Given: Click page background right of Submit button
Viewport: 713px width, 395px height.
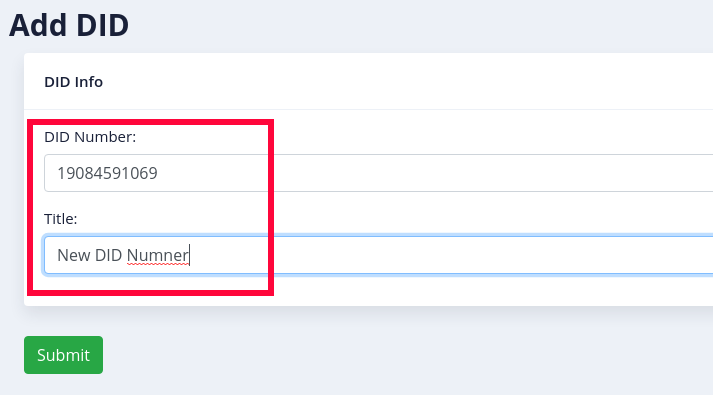Looking at the screenshot, I should [x=409, y=355].
